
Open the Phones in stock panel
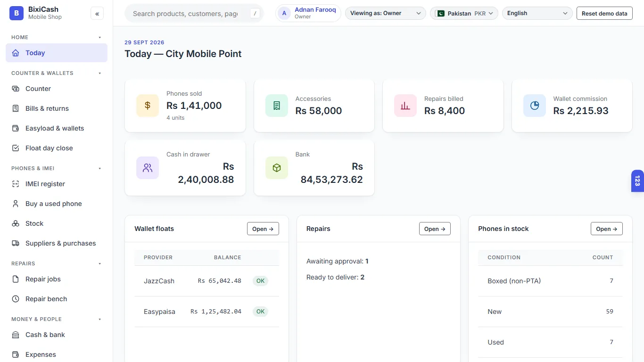pyautogui.click(x=607, y=229)
